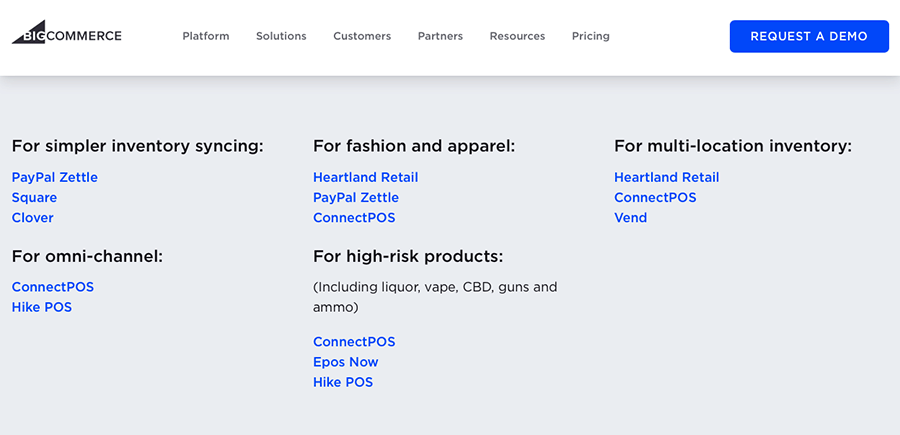Go to the Pricing page
Screen dimensions: 900x435
click(x=591, y=36)
